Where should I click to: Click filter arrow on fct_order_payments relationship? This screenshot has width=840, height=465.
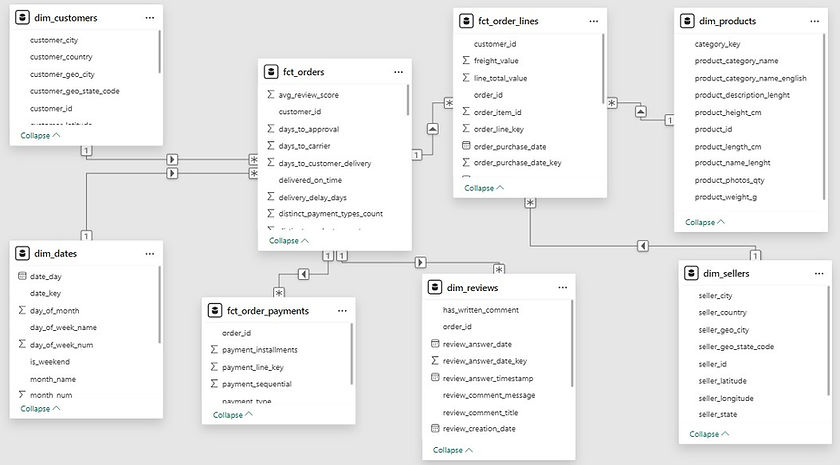(x=304, y=274)
